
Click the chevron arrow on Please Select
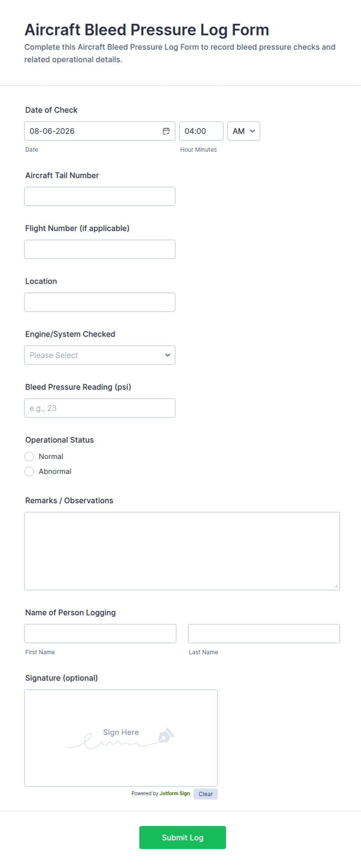tap(167, 355)
